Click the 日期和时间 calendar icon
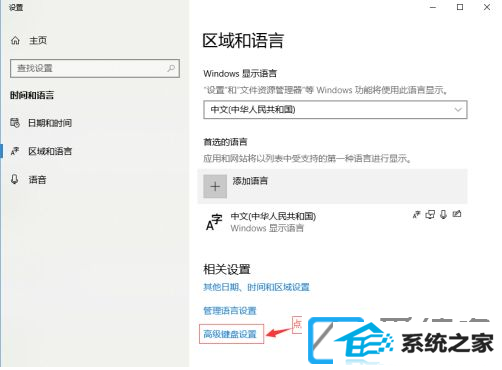Screen dimensions: 502x370 (x=15, y=123)
